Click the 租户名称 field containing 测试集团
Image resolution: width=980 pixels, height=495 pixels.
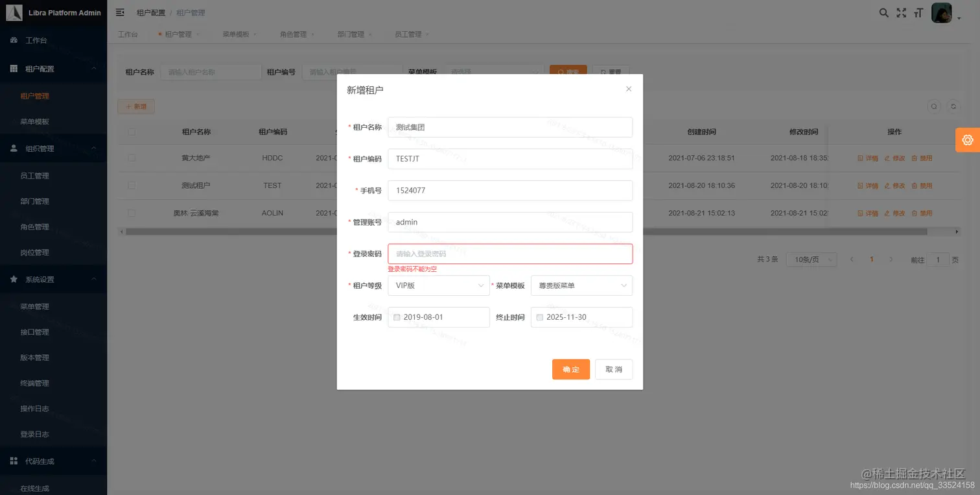pyautogui.click(x=510, y=127)
